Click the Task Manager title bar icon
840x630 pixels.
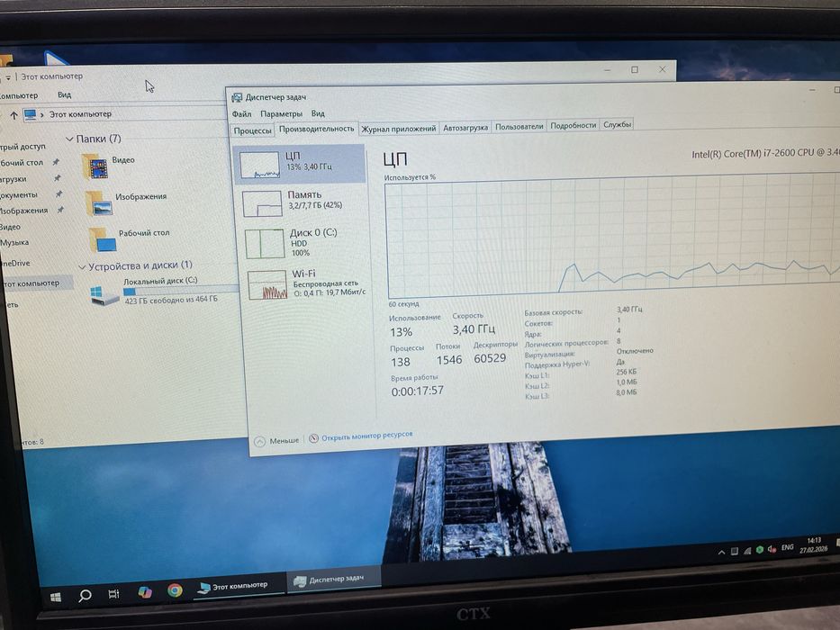(x=237, y=97)
